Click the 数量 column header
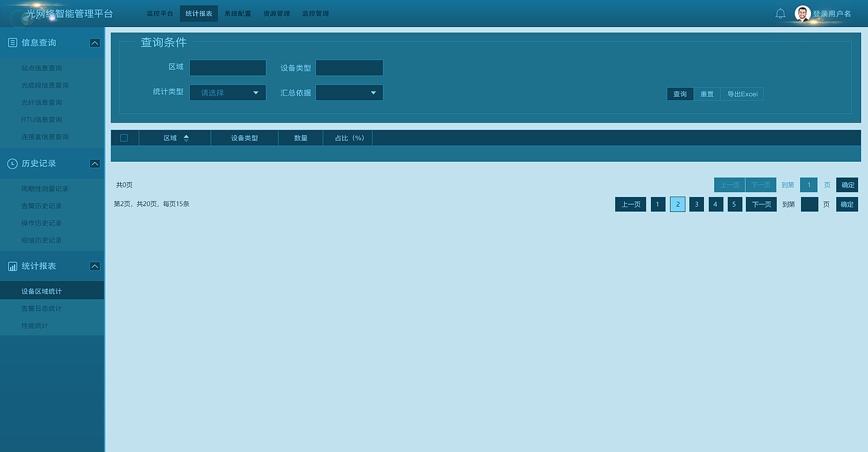This screenshot has width=868, height=452. click(x=300, y=138)
